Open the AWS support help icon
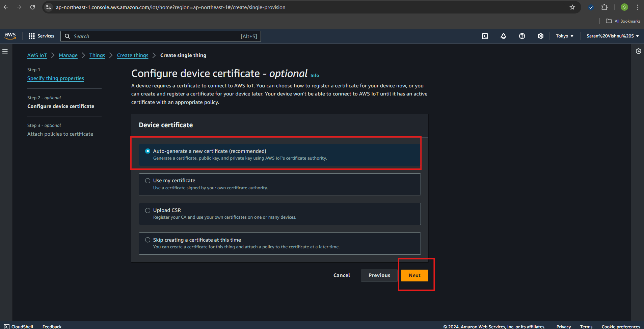 [x=522, y=36]
